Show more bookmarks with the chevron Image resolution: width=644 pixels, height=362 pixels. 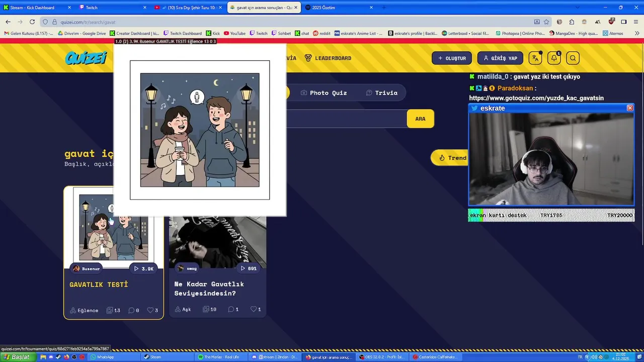click(636, 33)
